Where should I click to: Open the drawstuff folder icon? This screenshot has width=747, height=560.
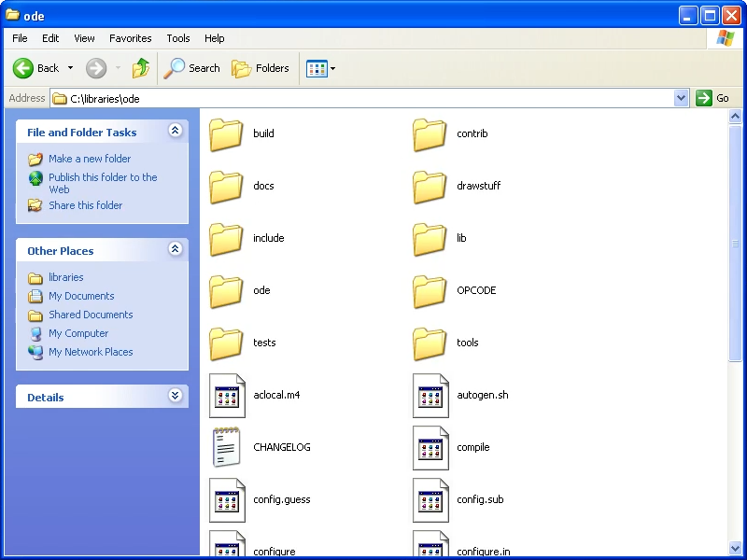430,186
